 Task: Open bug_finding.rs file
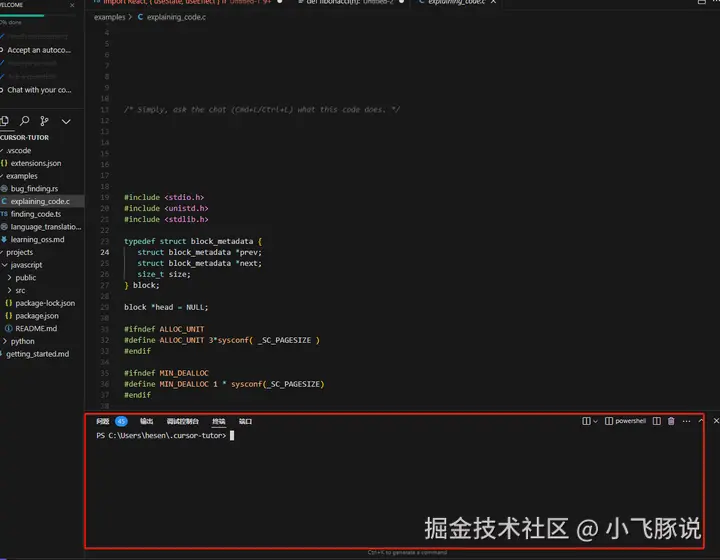click(34, 188)
